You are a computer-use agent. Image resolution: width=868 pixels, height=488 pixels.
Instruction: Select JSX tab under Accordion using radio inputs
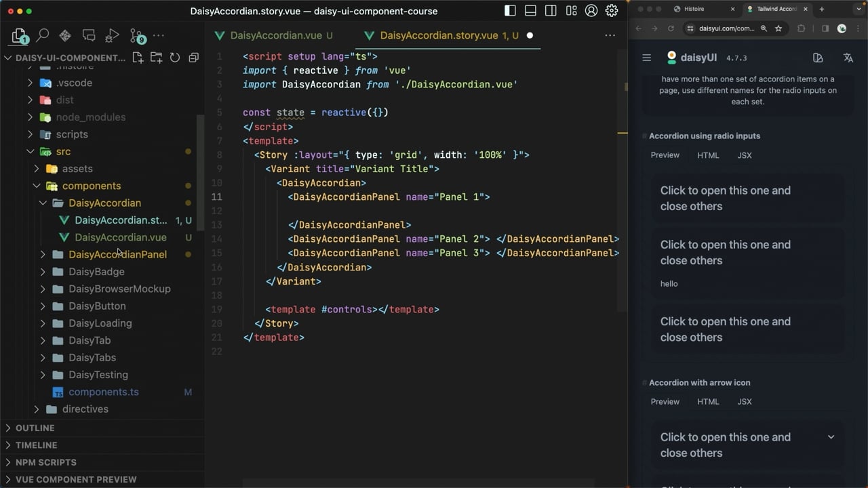[x=745, y=155]
